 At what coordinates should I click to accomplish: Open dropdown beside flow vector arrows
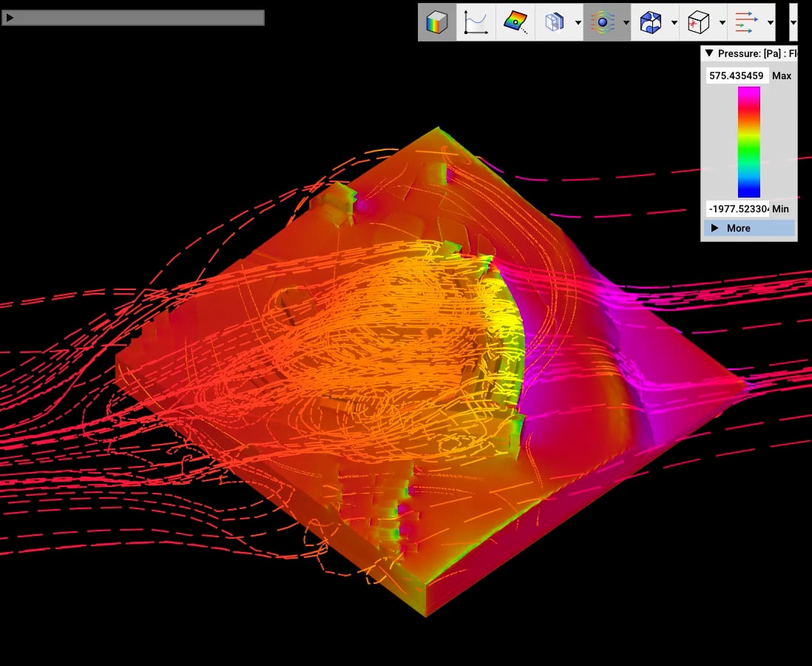click(x=771, y=23)
